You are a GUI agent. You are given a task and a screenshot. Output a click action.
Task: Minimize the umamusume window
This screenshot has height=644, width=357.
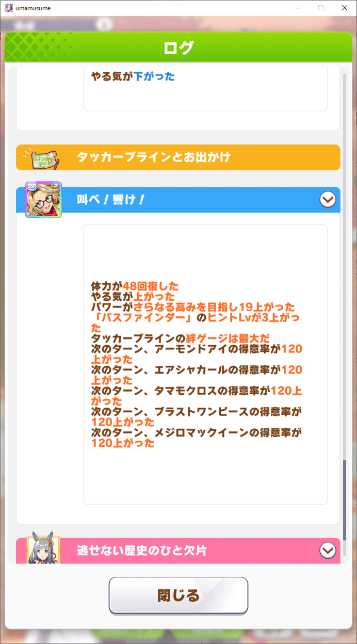tap(298, 8)
